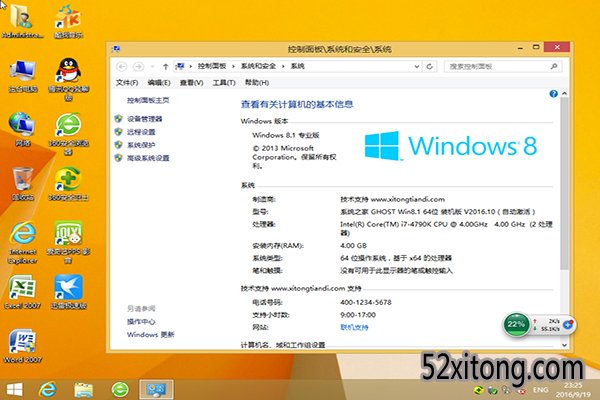Click the 系统和安全 breadcrumb segment

(x=258, y=67)
